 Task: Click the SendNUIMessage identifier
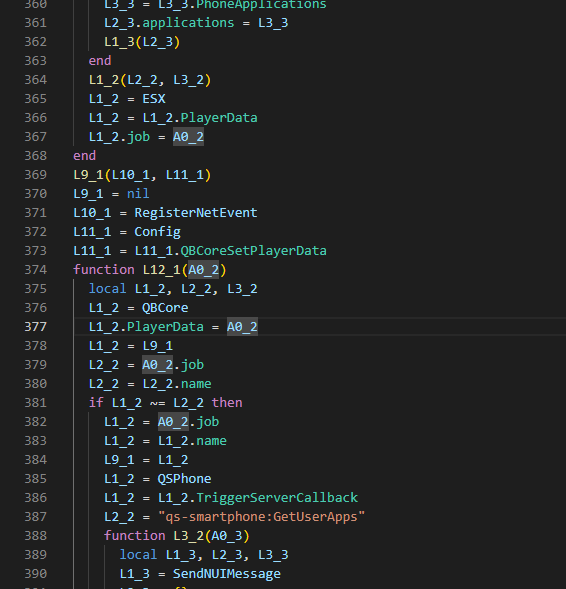[226, 573]
